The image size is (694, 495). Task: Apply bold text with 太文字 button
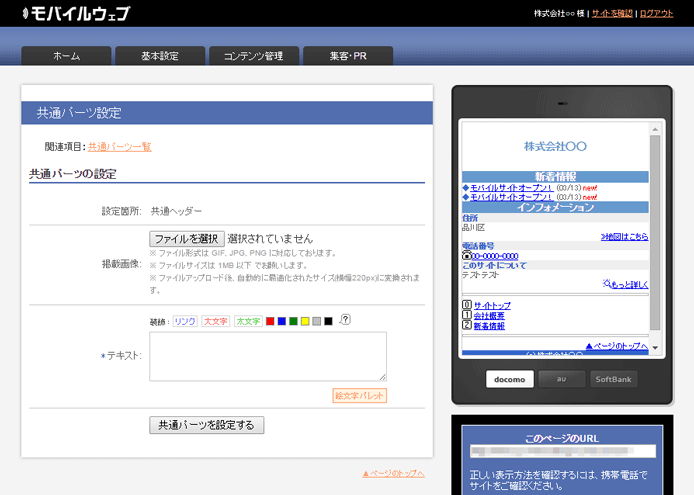click(248, 321)
